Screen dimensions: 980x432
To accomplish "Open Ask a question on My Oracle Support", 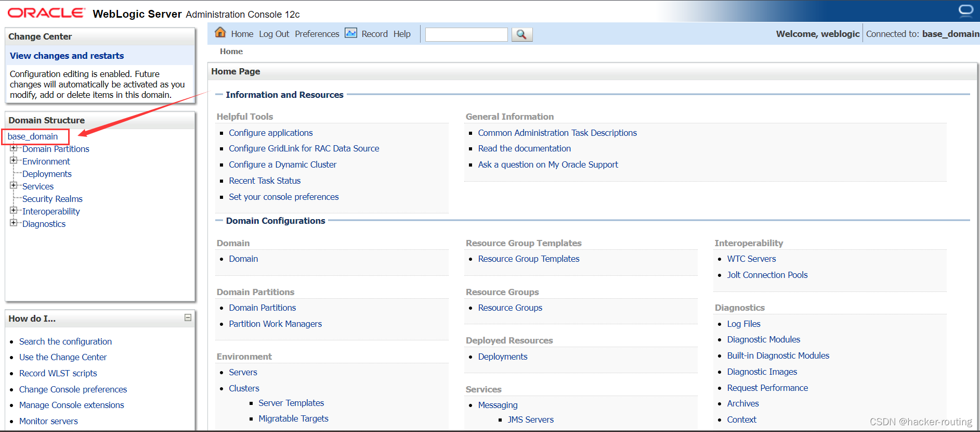I will point(548,164).
